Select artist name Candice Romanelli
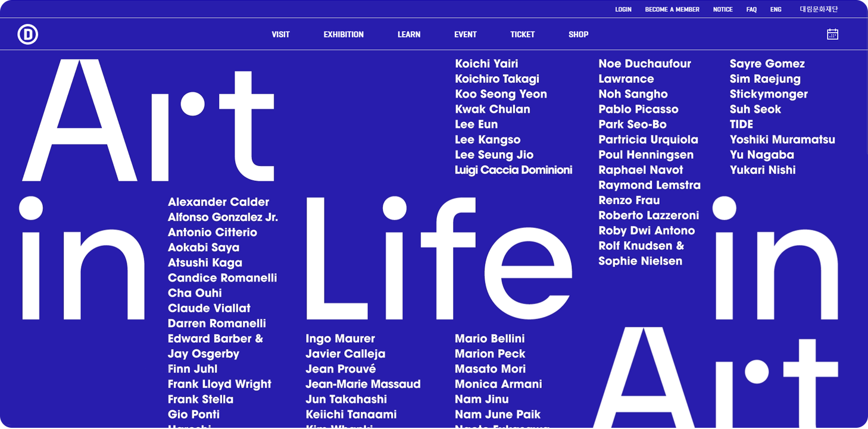This screenshot has width=868, height=429. coord(222,278)
